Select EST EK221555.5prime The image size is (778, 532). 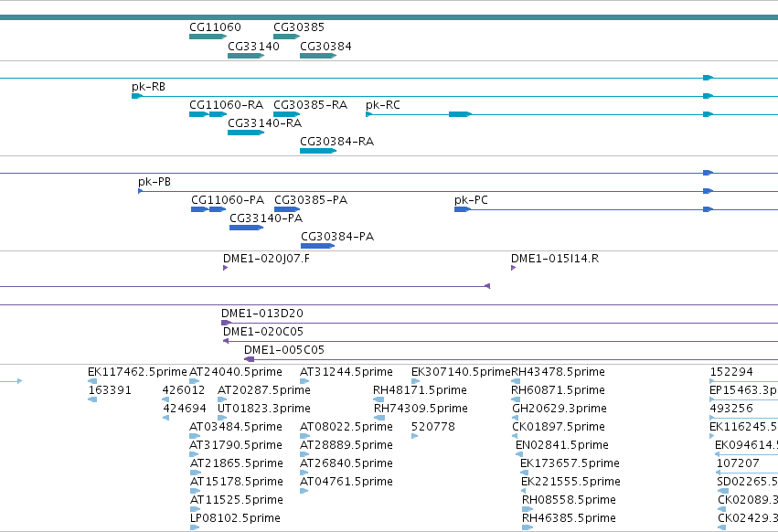pyautogui.click(x=524, y=491)
